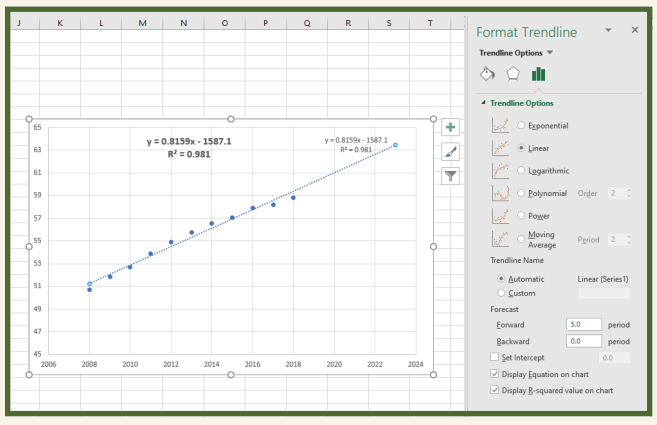Click the Forecast Backward periods field
Screen dimensions: 657x425
click(583, 341)
